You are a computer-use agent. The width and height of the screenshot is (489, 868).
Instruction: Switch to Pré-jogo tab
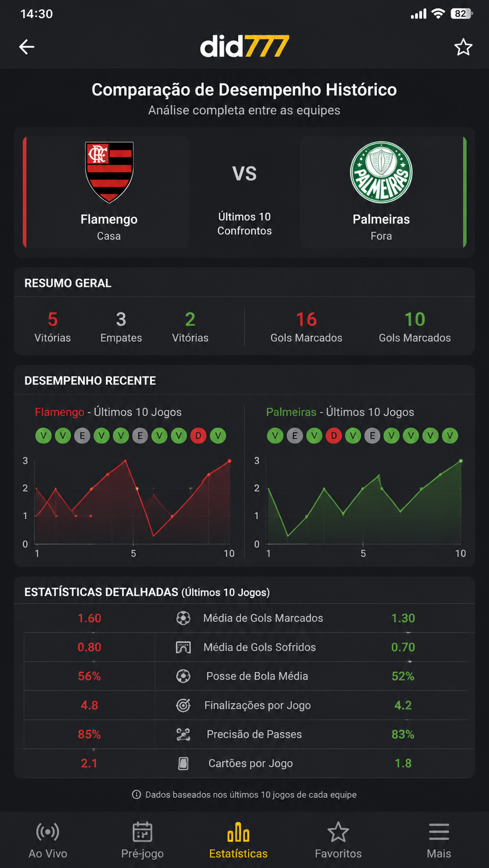[142, 840]
